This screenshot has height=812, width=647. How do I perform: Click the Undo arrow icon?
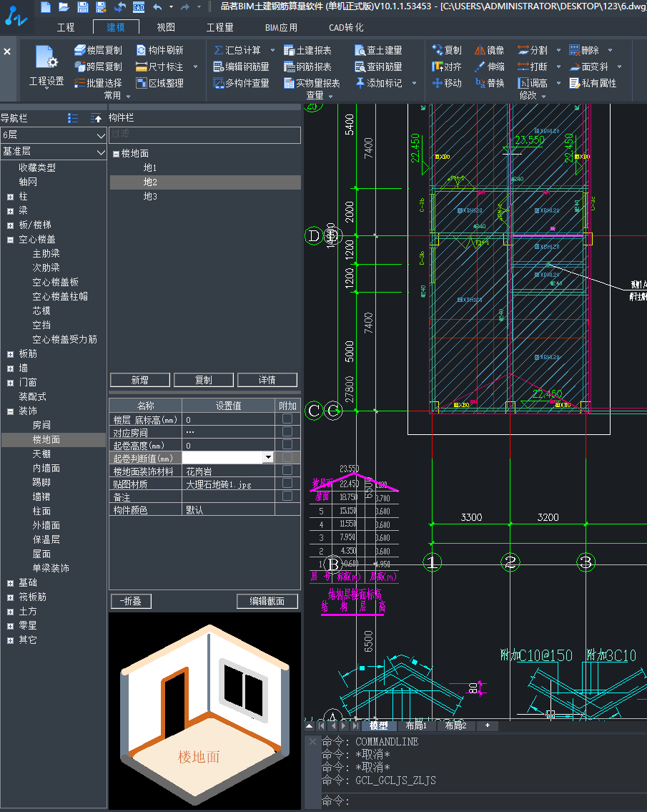(157, 6)
